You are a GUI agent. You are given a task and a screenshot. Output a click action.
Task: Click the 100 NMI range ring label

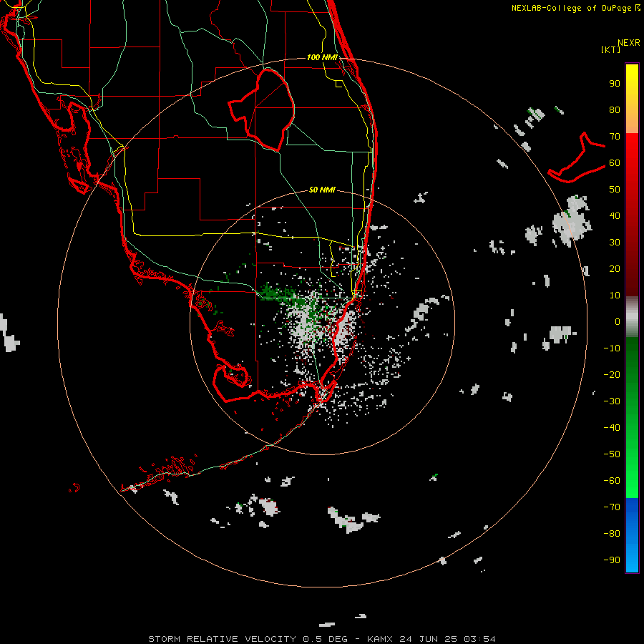point(322,57)
